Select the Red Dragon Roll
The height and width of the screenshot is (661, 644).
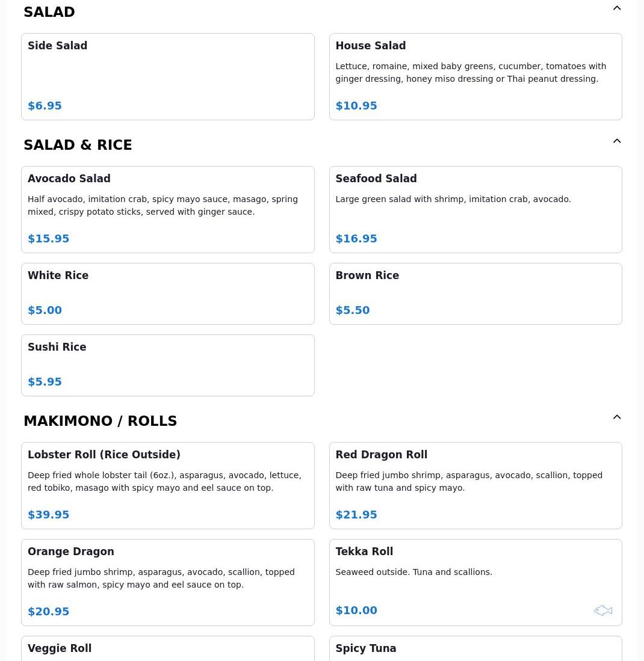pos(475,485)
